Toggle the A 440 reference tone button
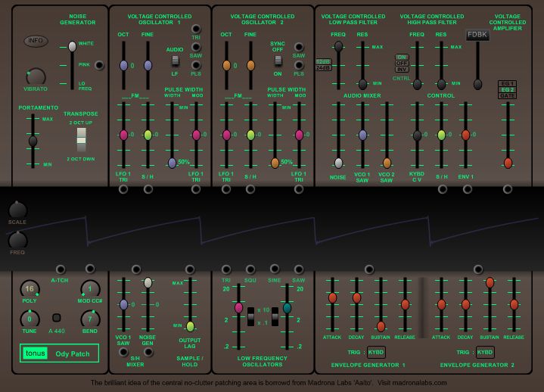 point(57,317)
